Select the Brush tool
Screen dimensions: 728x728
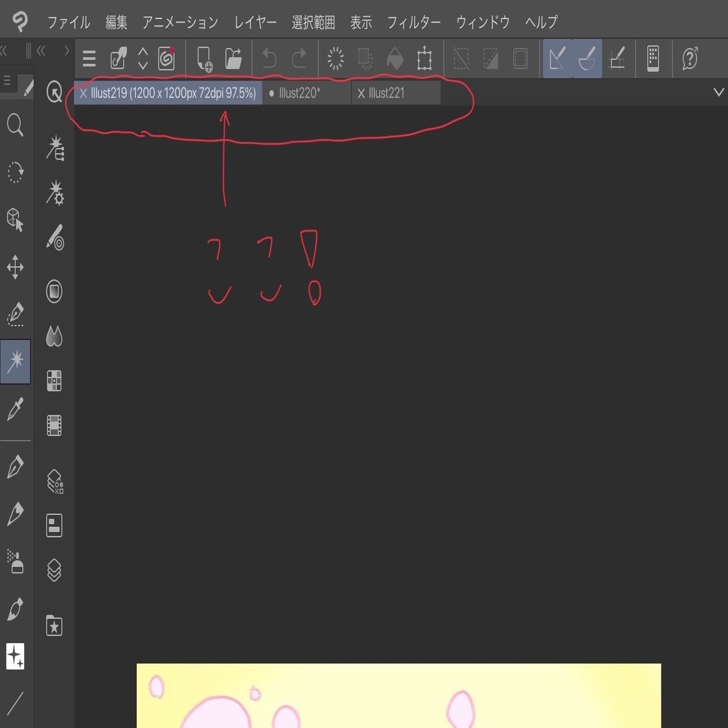15,609
